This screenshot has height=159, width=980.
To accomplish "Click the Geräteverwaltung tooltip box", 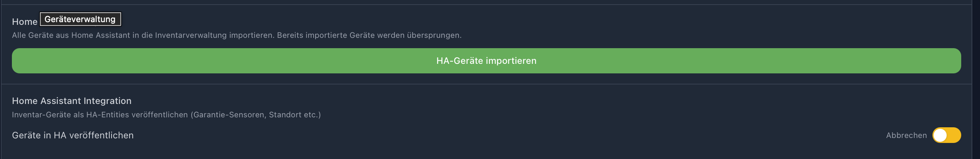I will pyautogui.click(x=80, y=19).
